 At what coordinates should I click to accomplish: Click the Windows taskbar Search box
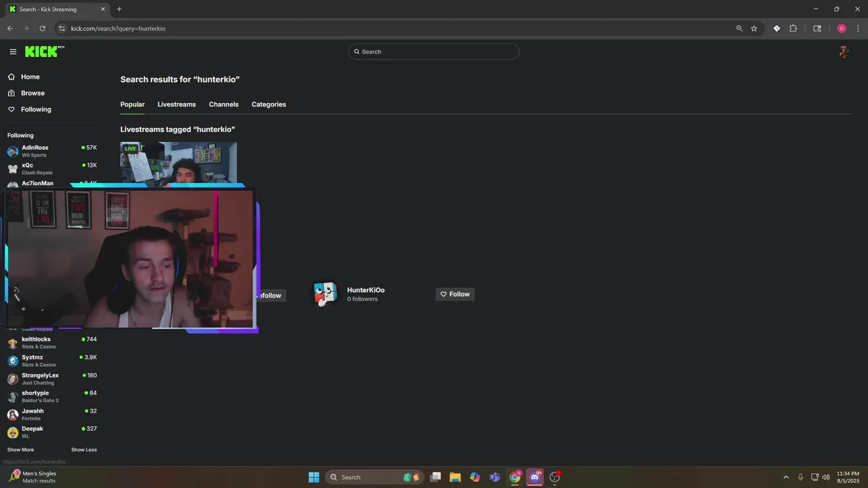tap(375, 477)
